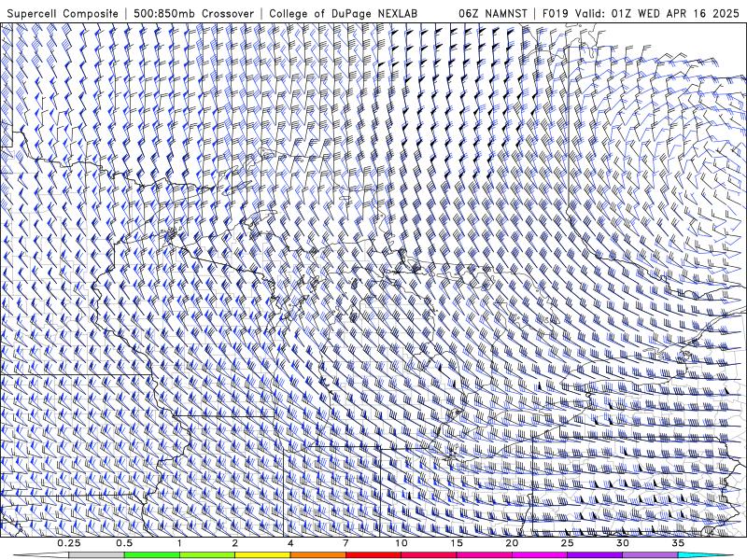
Task: Click the '4' color scale label
Action: [x=290, y=543]
